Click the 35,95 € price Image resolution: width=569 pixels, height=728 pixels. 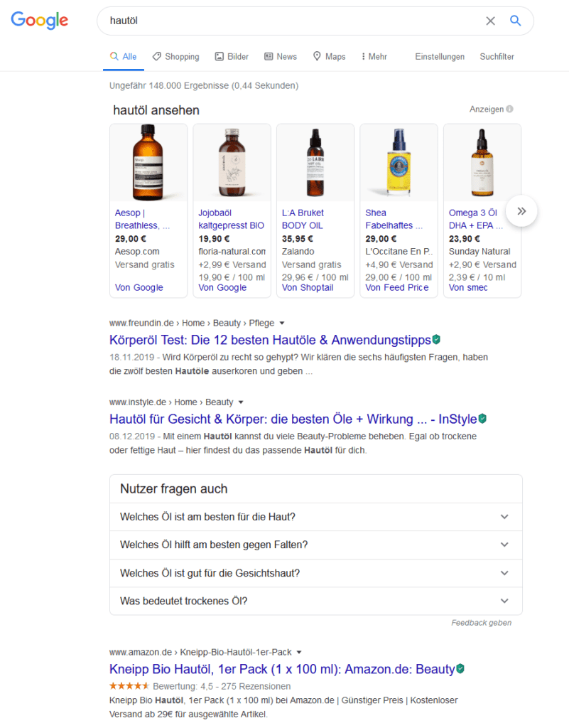(x=297, y=239)
